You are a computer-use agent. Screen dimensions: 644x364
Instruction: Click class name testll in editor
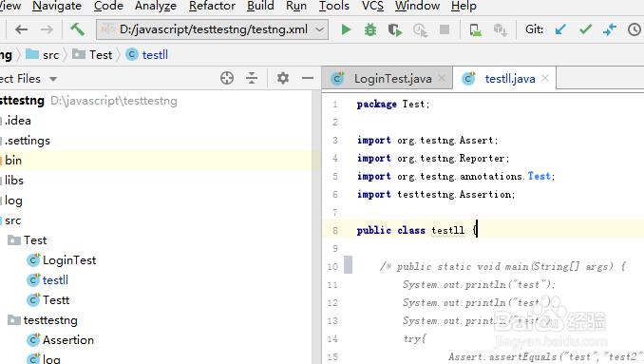447,231
